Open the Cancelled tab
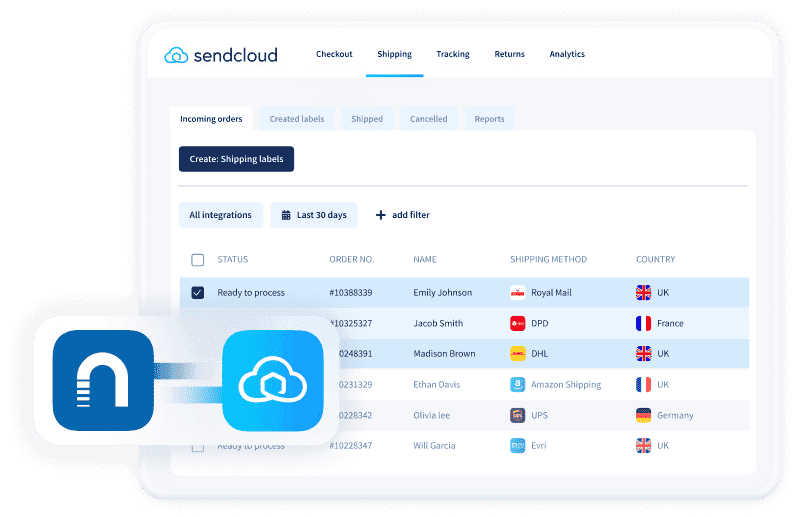This screenshot has width=799, height=517. [429, 119]
